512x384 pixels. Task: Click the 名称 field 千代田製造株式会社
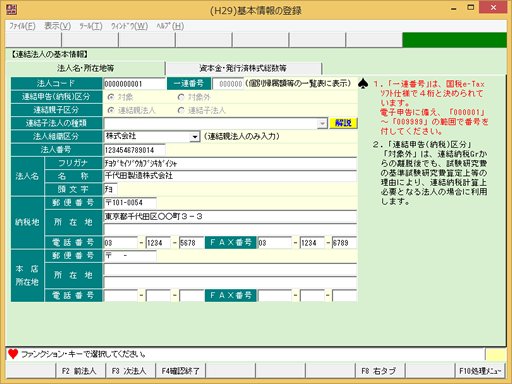click(230, 176)
